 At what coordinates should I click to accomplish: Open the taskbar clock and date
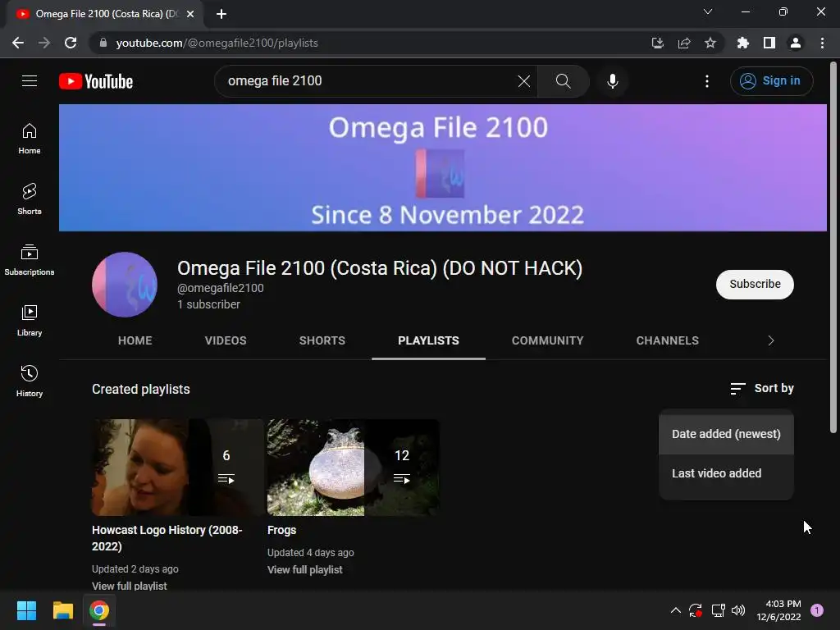pyautogui.click(x=778, y=610)
